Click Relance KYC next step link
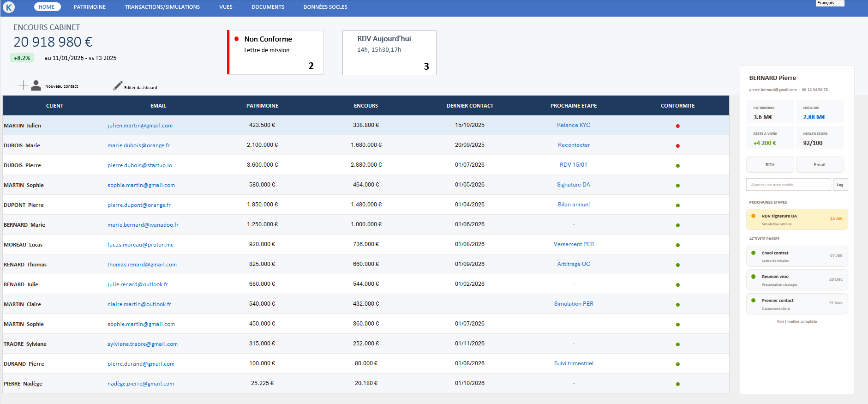This screenshot has width=868, height=404. click(x=574, y=125)
